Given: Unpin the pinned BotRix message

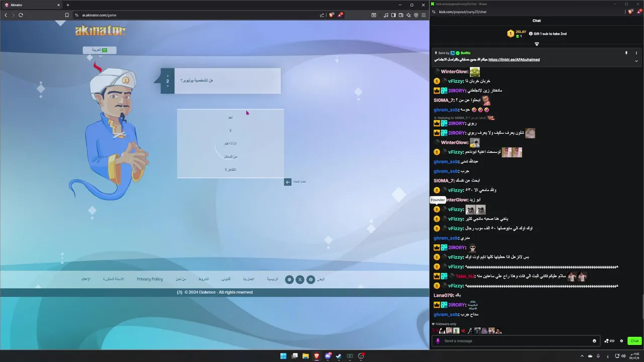Looking at the screenshot, I should coord(626,53).
